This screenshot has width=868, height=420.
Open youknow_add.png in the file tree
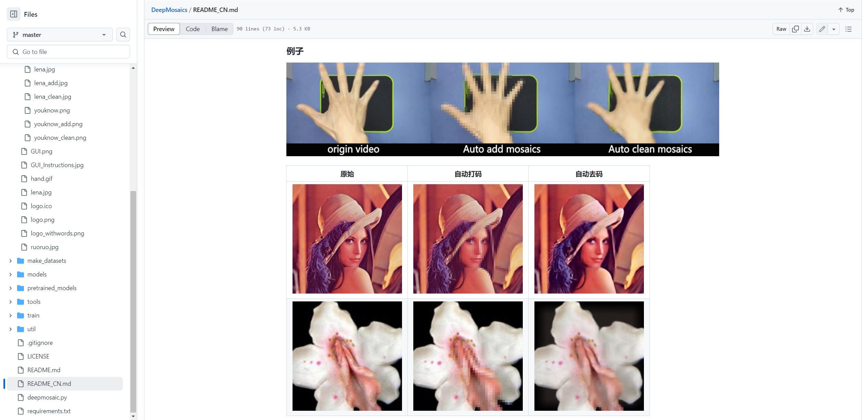[x=58, y=124]
